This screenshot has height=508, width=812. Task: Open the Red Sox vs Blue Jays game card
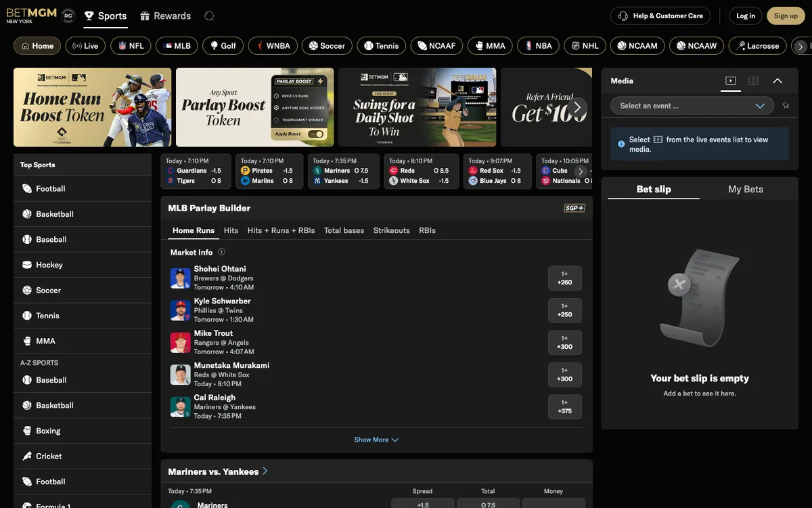[x=497, y=171]
